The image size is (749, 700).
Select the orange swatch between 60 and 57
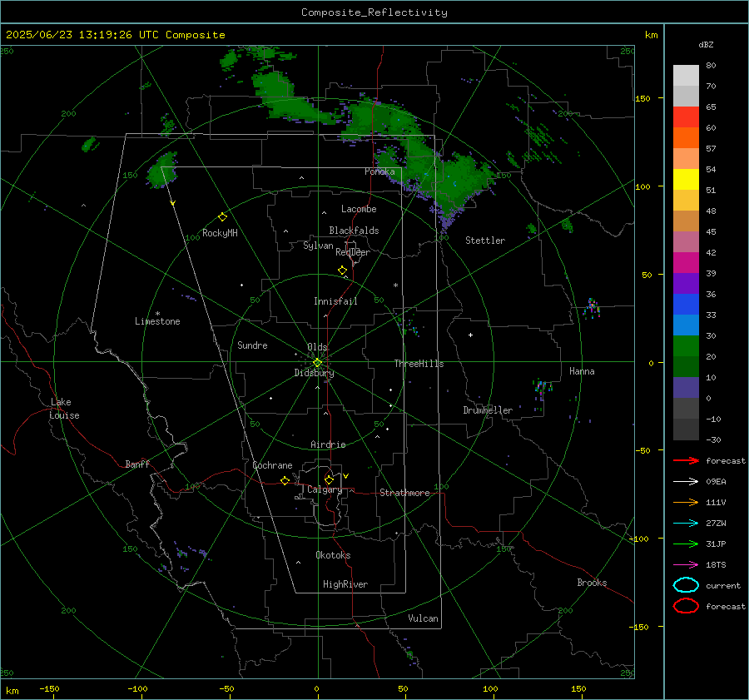point(686,138)
